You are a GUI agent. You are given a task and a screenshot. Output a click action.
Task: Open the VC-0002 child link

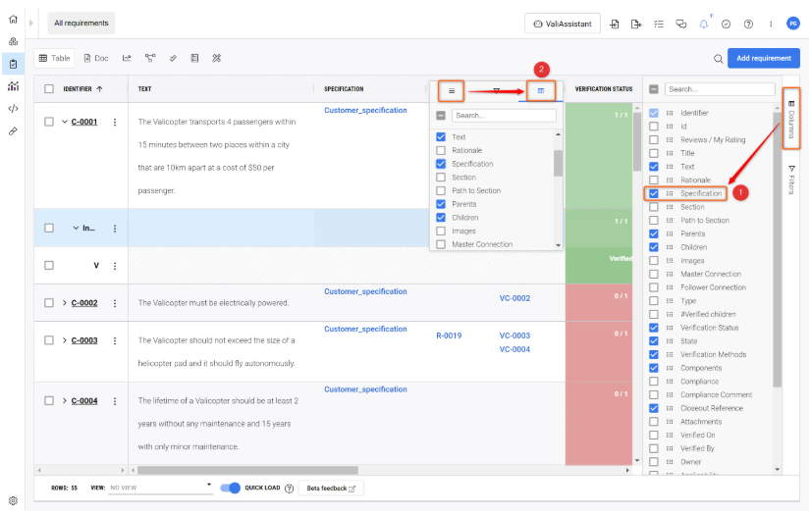(514, 298)
